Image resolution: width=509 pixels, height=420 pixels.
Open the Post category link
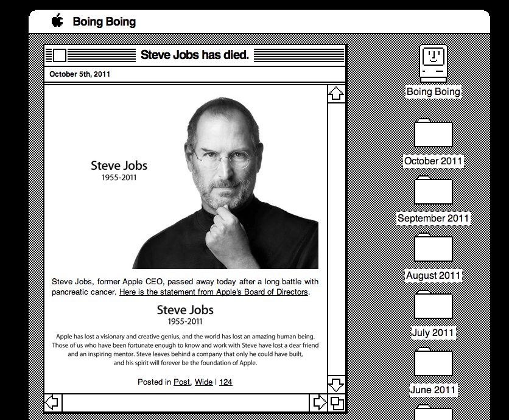[181, 382]
